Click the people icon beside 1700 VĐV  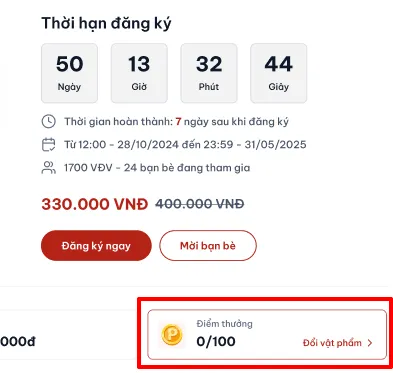(x=49, y=168)
